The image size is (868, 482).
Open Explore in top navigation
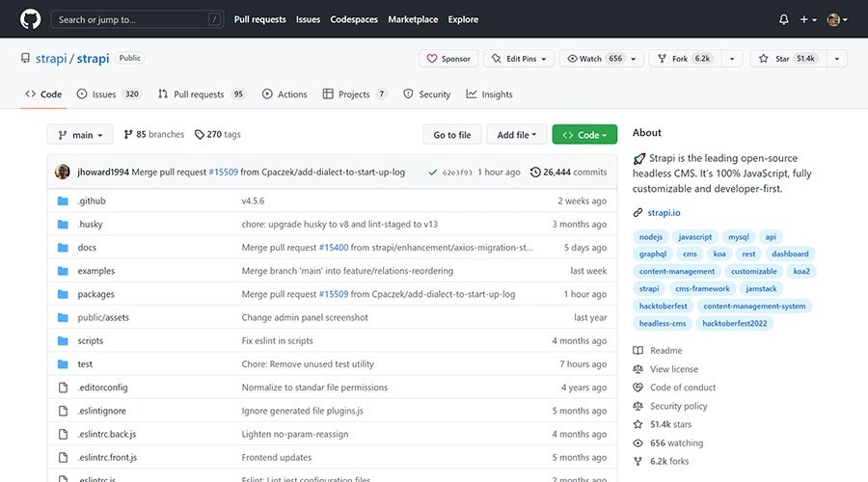(463, 19)
